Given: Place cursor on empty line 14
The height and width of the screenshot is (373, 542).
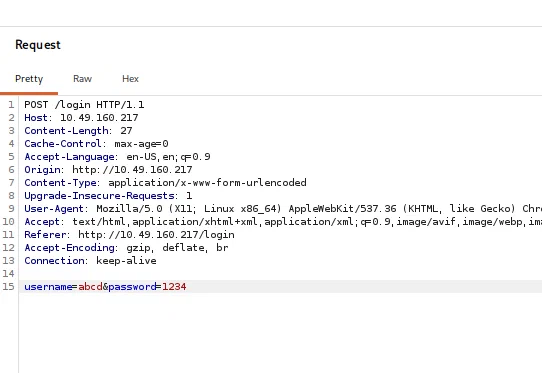Looking at the screenshot, I should [x=280, y=274].
